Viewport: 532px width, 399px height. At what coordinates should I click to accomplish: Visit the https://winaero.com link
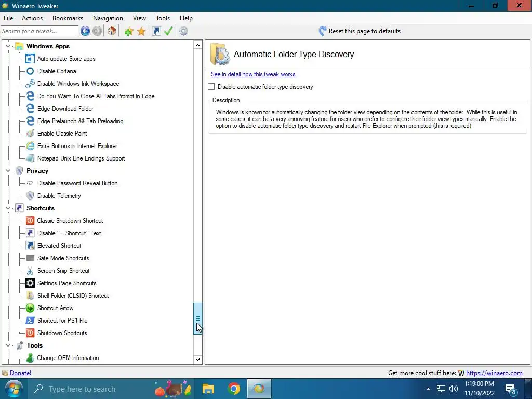pyautogui.click(x=494, y=373)
